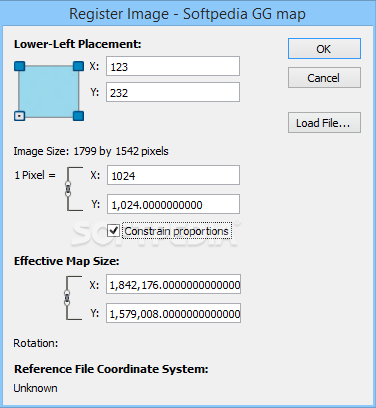Select the lower-right placement anchor handle
376x408 pixels.
[x=78, y=116]
